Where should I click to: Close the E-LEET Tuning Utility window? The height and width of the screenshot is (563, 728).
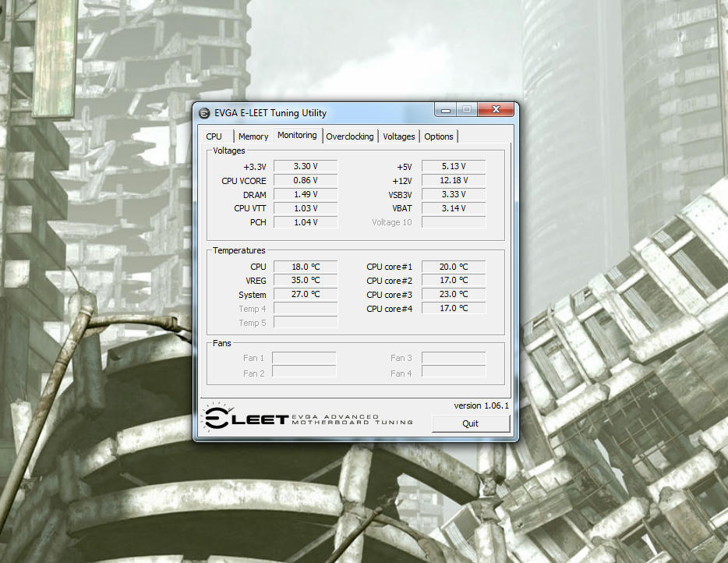pos(496,110)
